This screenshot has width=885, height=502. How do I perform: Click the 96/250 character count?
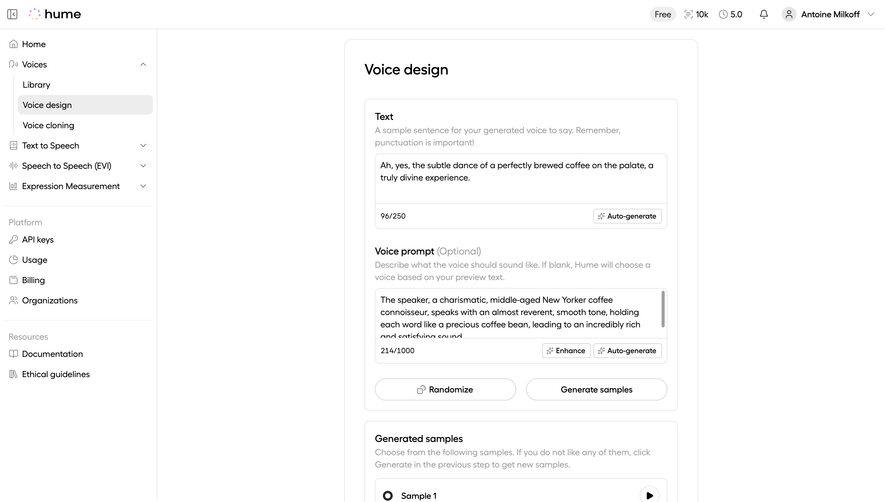393,216
